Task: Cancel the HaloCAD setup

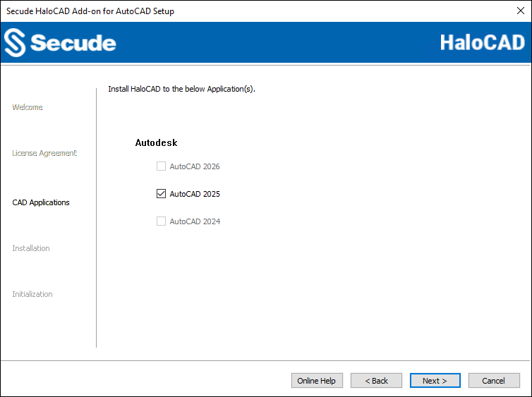Action: click(494, 380)
